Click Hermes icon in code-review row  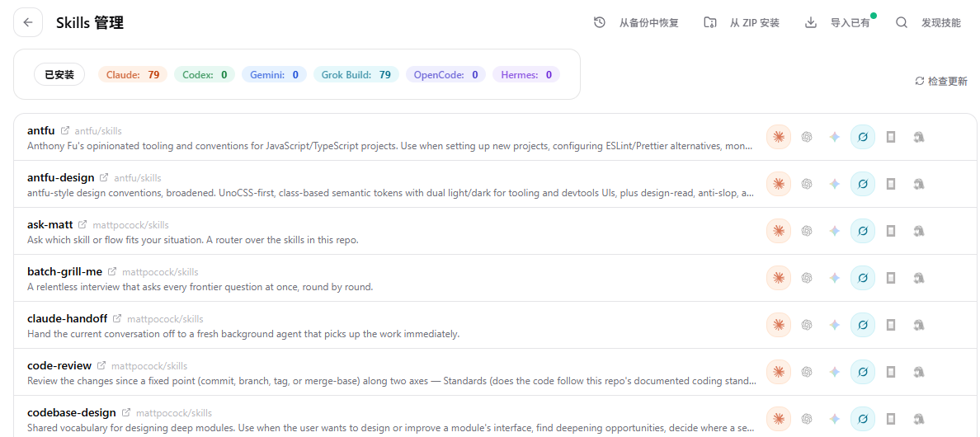[919, 371]
